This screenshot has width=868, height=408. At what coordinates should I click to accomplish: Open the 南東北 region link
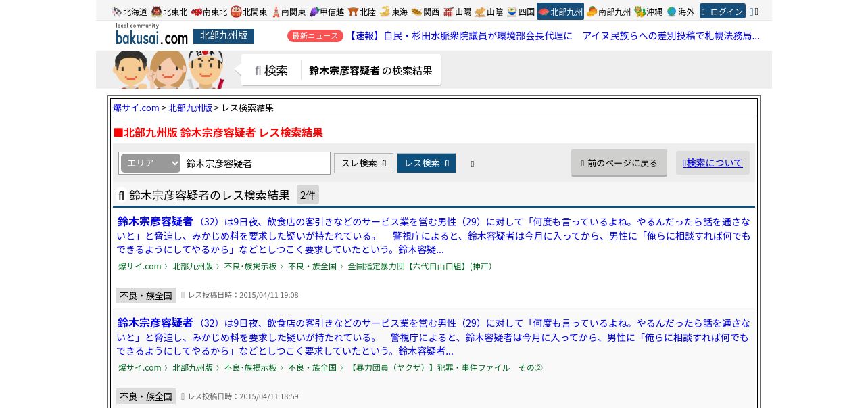[209, 12]
